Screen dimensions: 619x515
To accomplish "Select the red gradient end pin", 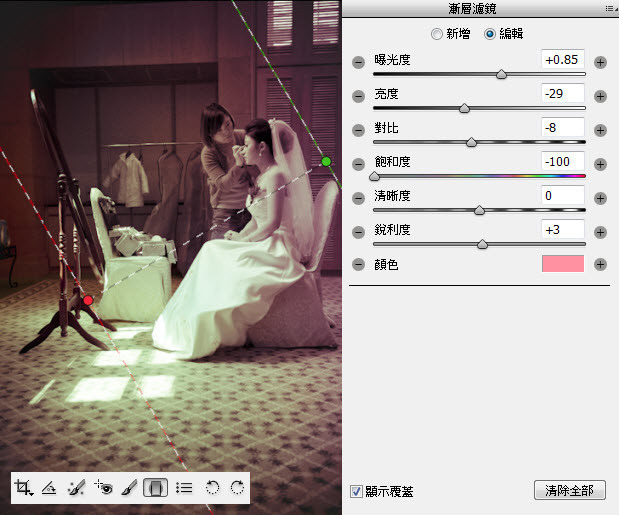I will point(88,300).
